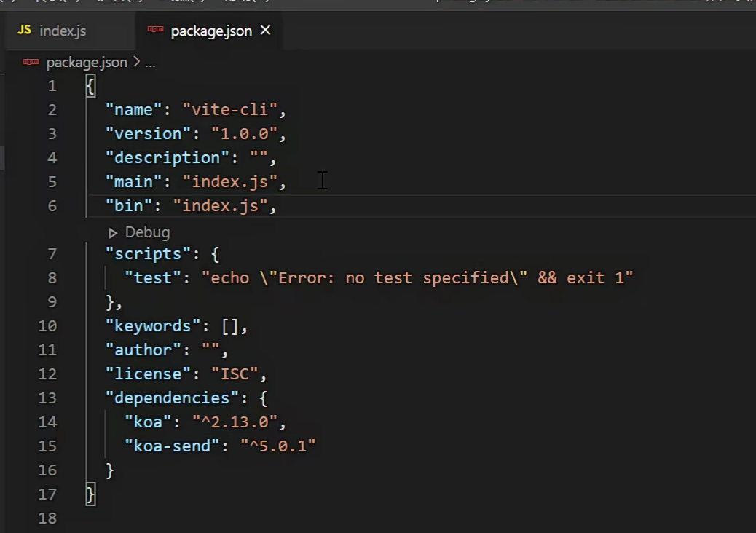
Task: Close the package.json tab
Action: (266, 30)
